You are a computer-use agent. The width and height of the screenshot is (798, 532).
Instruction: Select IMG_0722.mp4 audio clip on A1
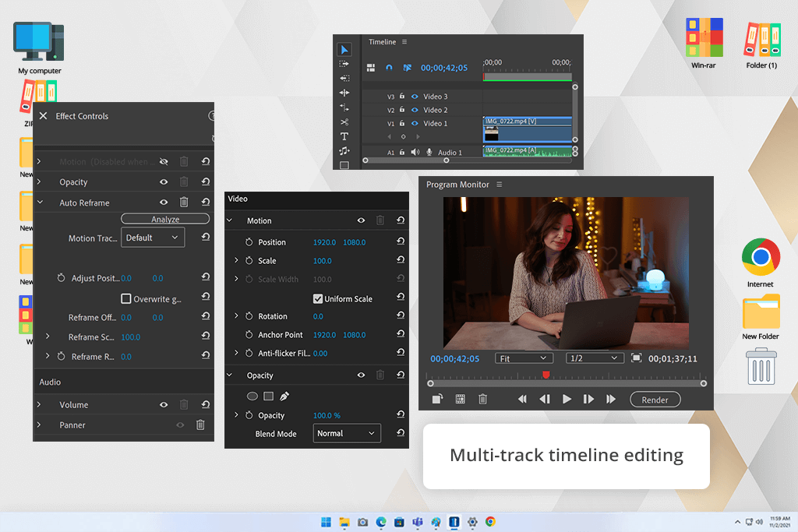[x=528, y=151]
